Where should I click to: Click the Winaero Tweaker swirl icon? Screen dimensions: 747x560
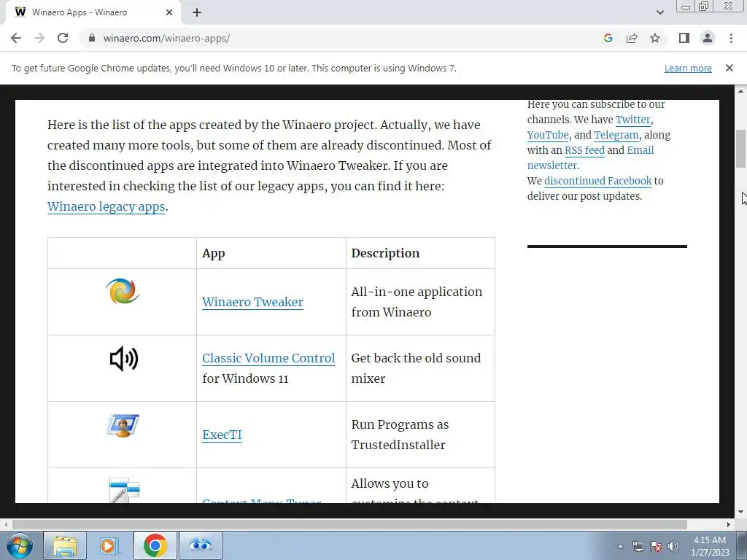pos(123,292)
